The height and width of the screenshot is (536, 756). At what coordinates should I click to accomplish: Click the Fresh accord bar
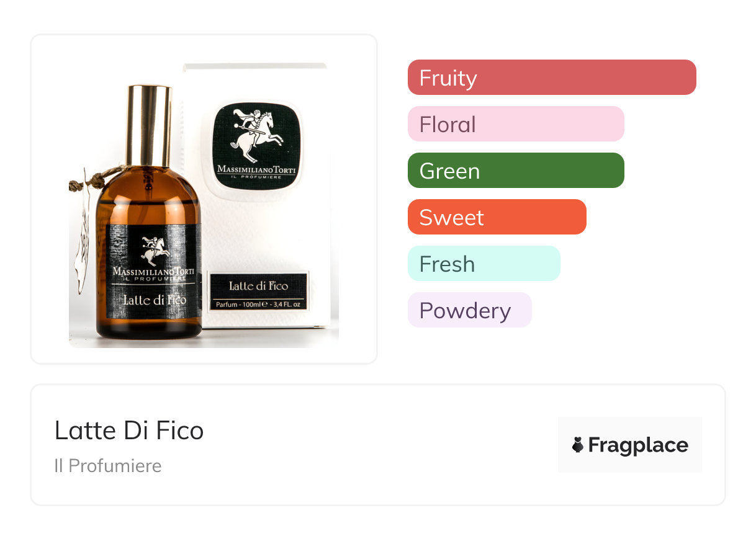484,264
